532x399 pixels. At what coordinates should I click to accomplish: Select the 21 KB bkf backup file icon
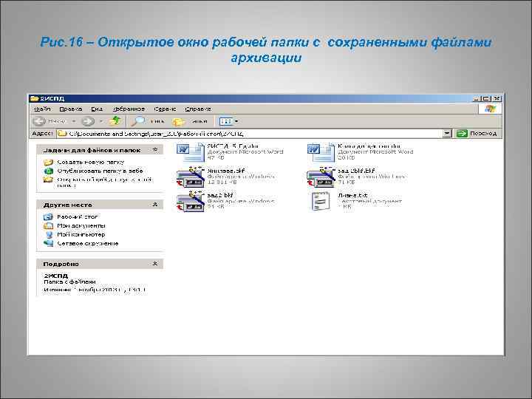coord(191,201)
